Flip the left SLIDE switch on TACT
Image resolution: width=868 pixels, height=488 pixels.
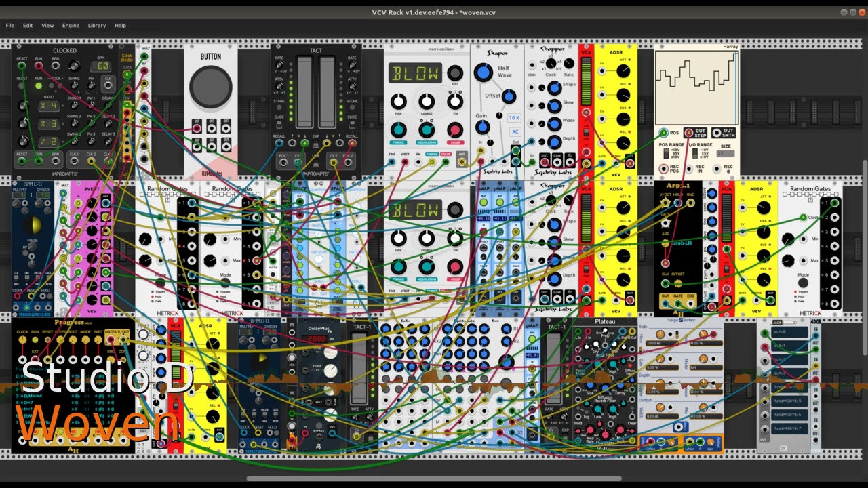tap(280, 124)
